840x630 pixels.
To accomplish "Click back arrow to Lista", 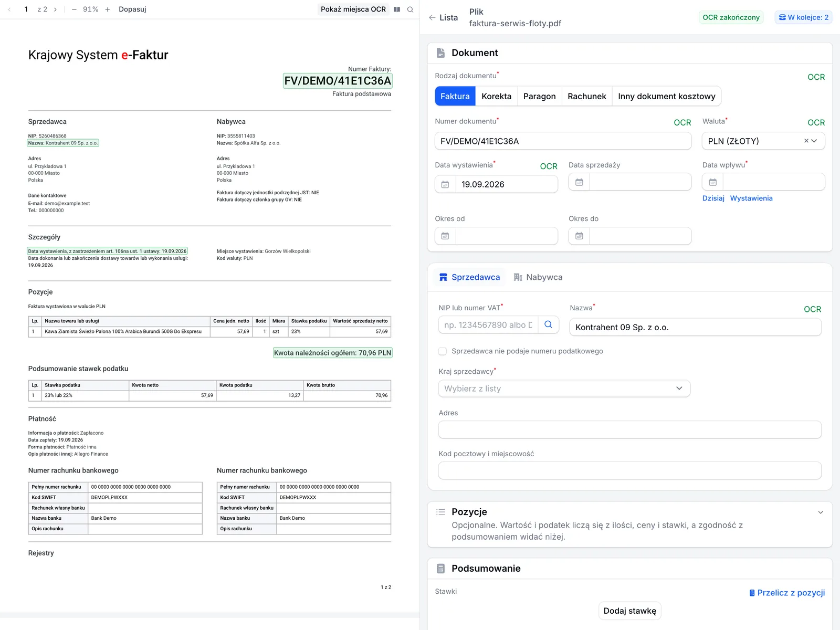I will [443, 17].
